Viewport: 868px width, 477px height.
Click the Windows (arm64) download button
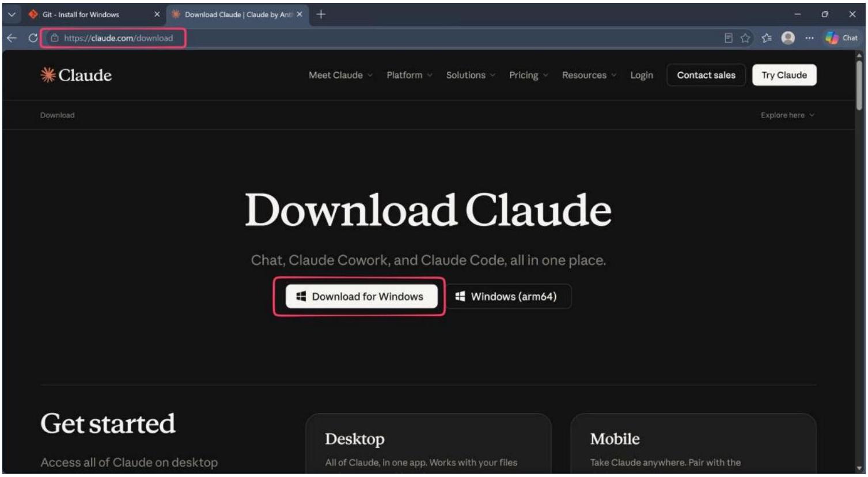click(507, 297)
